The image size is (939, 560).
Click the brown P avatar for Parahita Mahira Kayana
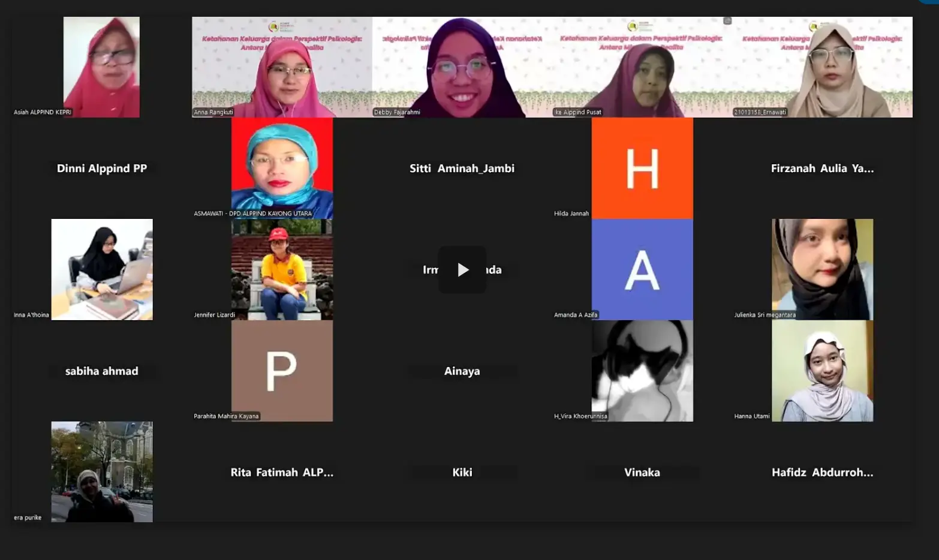pos(282,371)
